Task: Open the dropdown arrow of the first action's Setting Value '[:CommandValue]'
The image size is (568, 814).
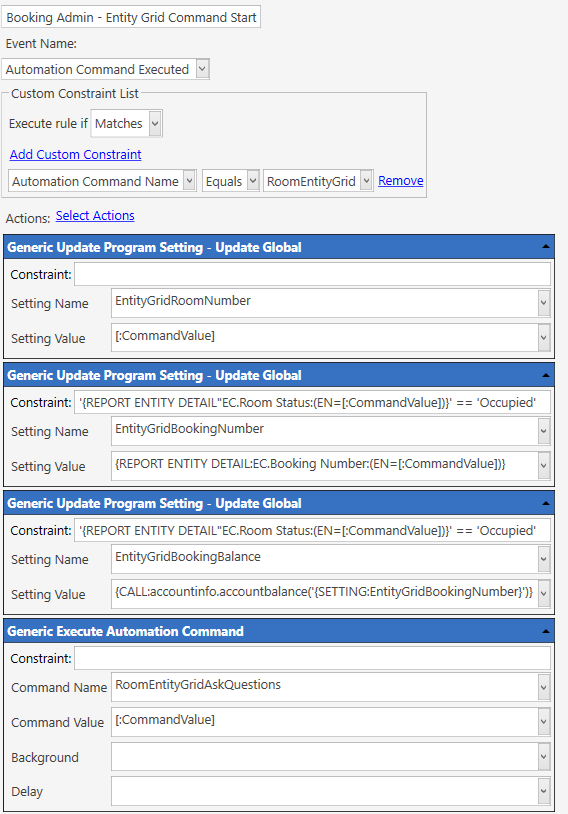Action: tap(544, 338)
